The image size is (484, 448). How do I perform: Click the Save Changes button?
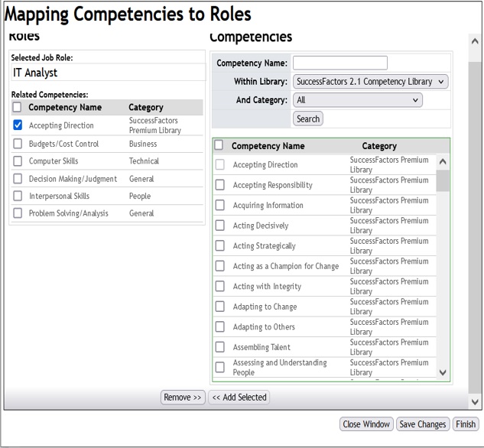(x=423, y=424)
